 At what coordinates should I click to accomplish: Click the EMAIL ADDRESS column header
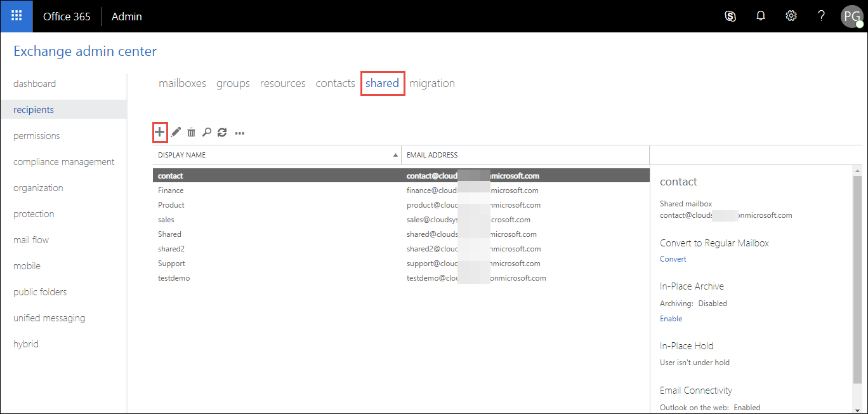coord(432,155)
